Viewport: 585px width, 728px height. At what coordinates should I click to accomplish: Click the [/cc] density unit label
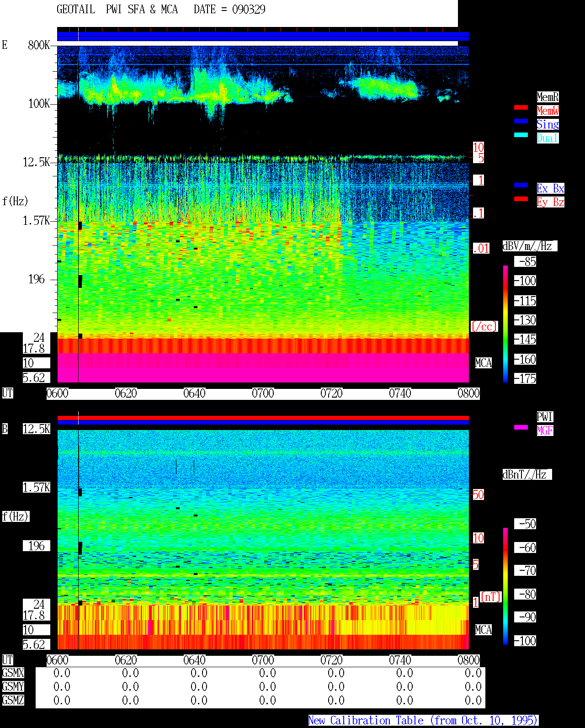(484, 327)
